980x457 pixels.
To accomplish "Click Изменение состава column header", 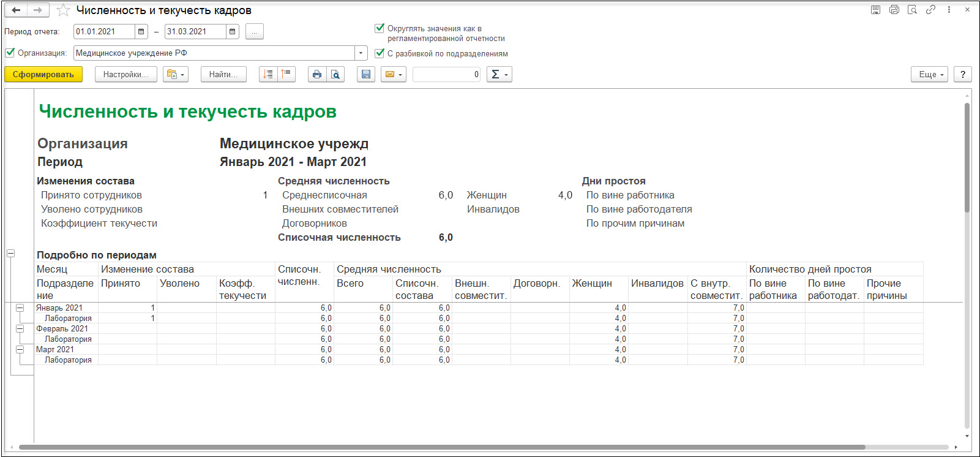I will [x=148, y=269].
